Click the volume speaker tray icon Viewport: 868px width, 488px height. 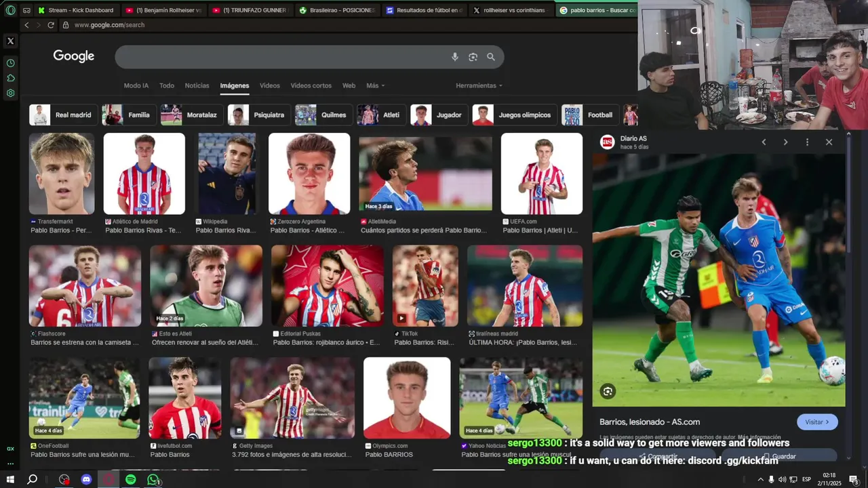(x=783, y=480)
